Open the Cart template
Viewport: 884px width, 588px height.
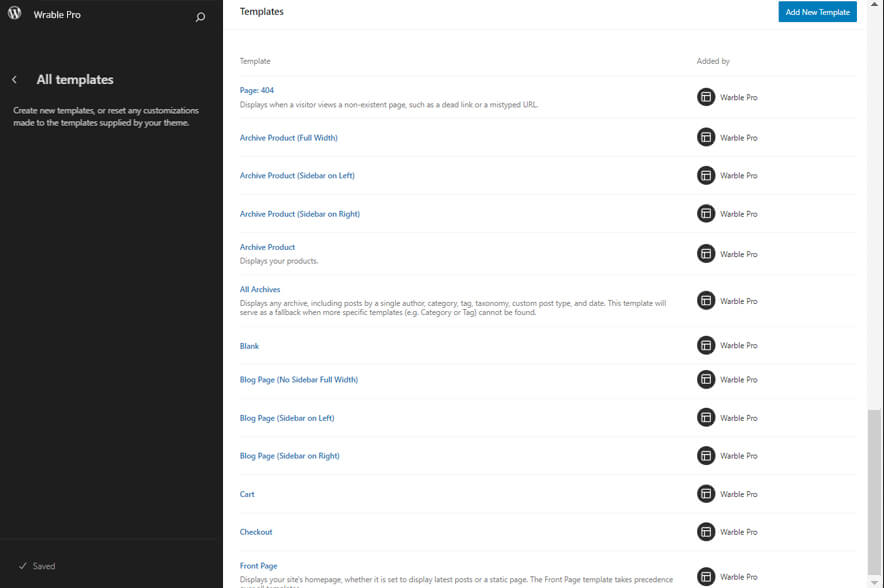tap(246, 493)
